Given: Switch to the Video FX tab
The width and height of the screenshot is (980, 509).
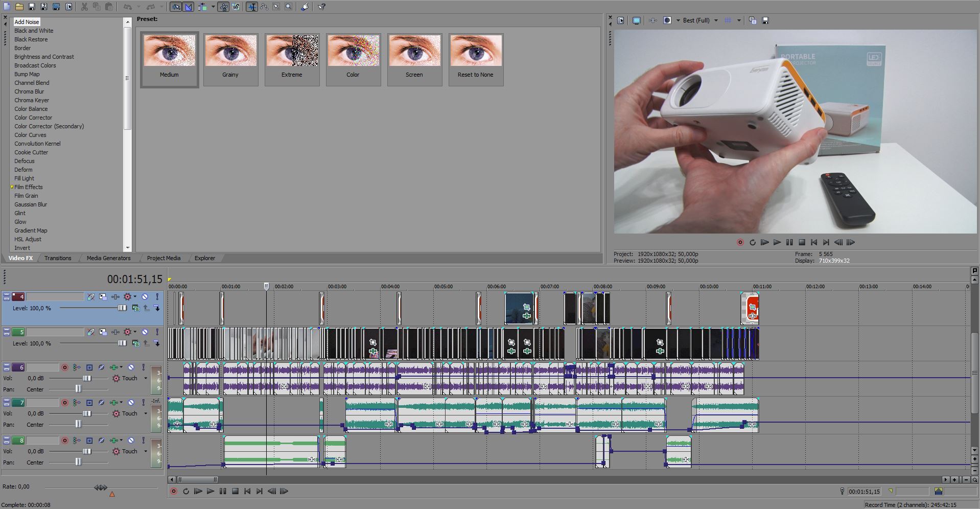Looking at the screenshot, I should pos(20,258).
